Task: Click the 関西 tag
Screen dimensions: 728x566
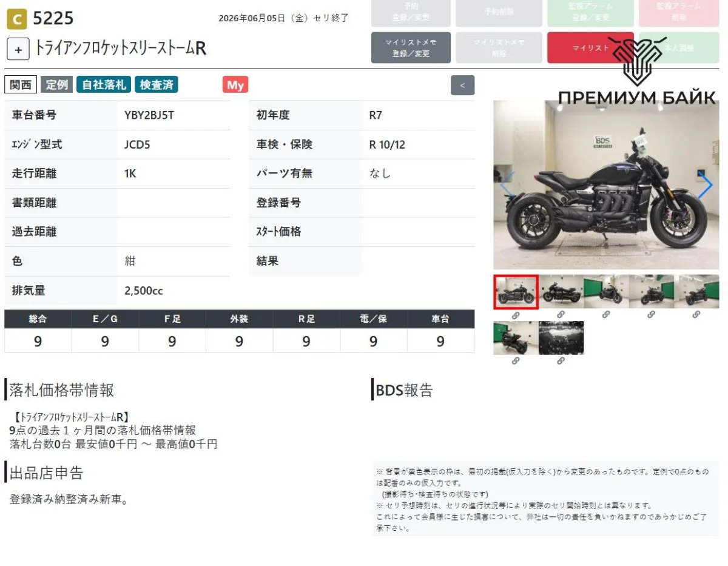Action: click(x=21, y=85)
